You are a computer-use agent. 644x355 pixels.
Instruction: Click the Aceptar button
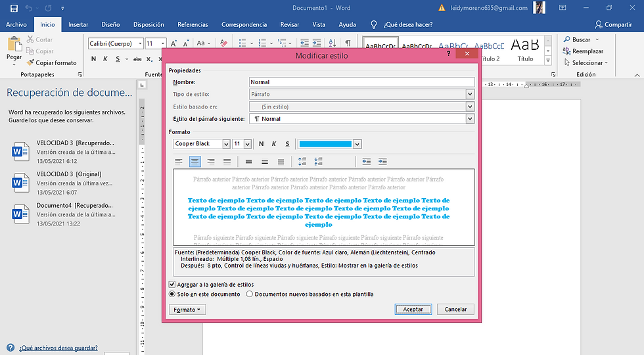[x=413, y=310]
